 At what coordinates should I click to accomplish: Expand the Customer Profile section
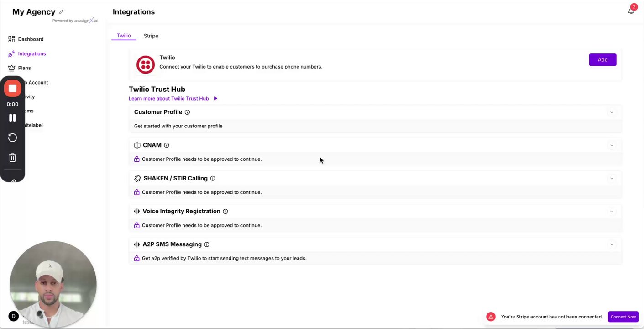[612, 112]
